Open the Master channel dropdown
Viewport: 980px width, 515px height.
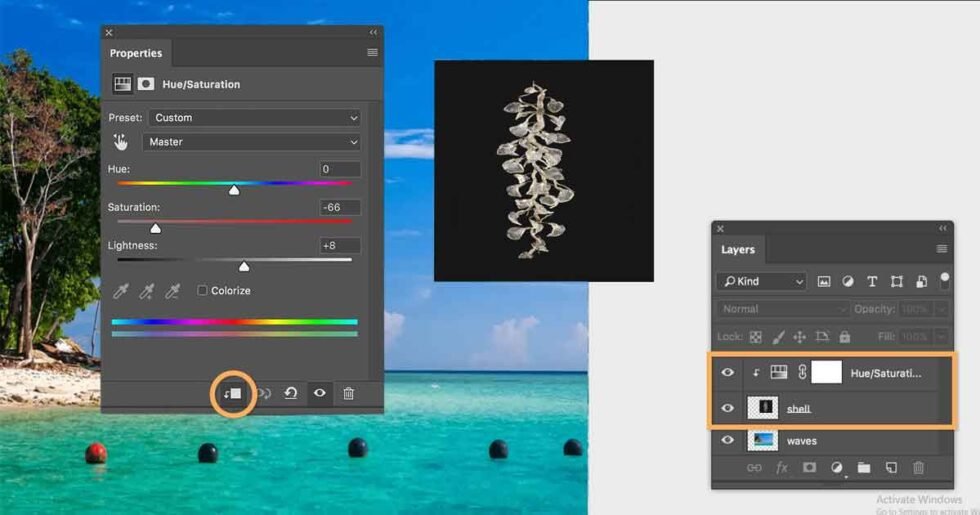(x=252, y=142)
